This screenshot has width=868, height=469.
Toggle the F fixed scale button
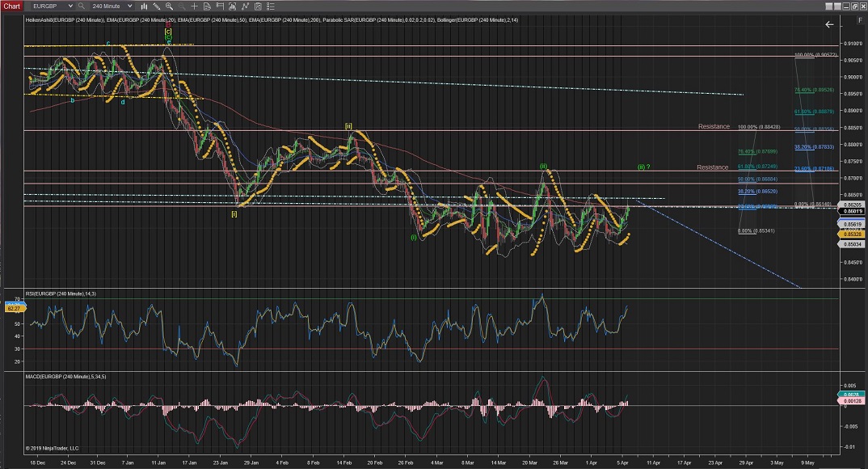[860, 20]
